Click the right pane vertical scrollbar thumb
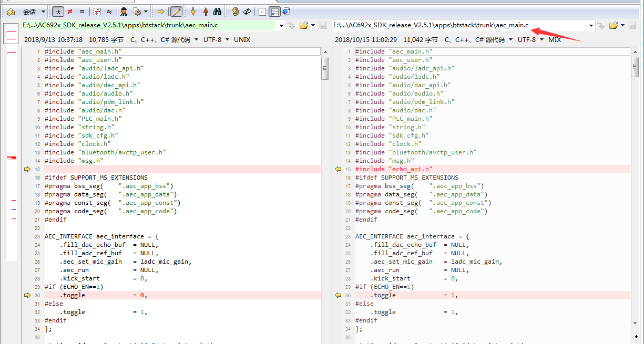 pos(636,68)
